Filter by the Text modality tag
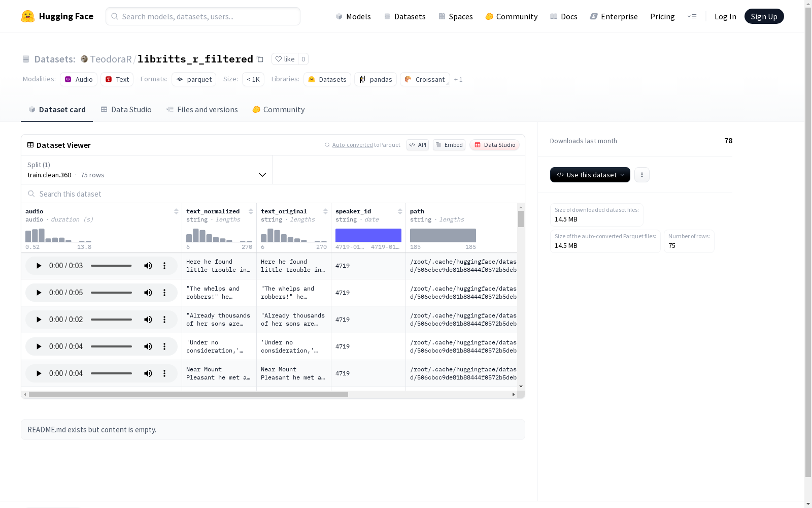This screenshot has width=812, height=508. (x=117, y=79)
